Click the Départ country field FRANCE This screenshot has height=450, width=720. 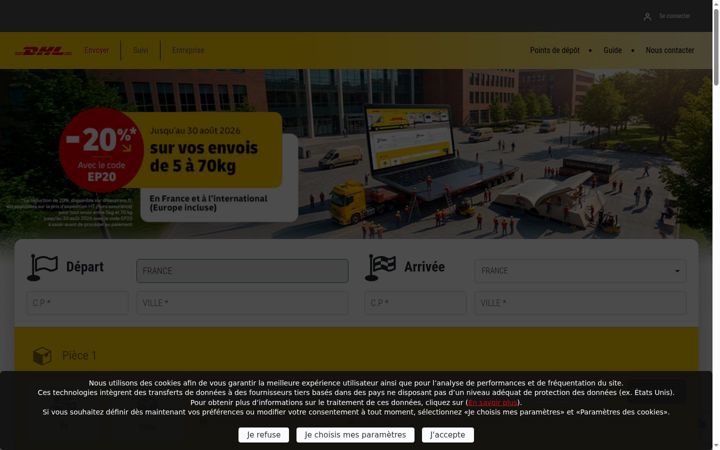[x=242, y=271]
